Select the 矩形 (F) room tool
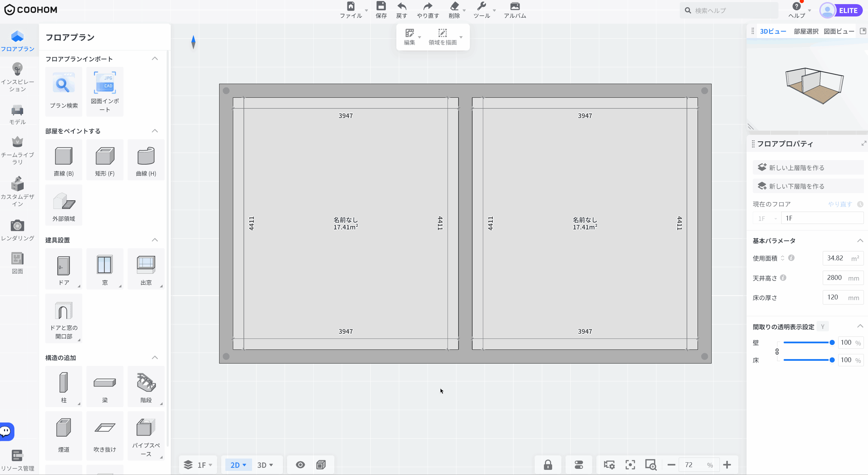The height and width of the screenshot is (475, 868). pyautogui.click(x=105, y=160)
